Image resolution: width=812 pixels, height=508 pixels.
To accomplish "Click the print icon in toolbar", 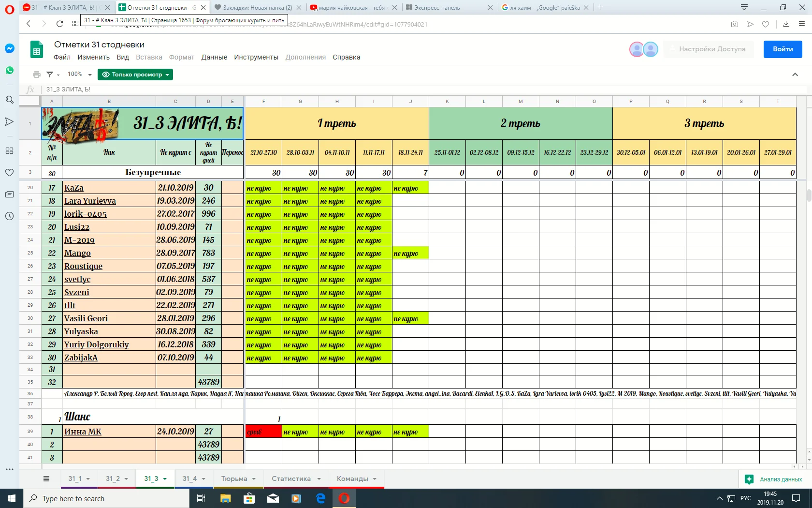I will [x=36, y=75].
